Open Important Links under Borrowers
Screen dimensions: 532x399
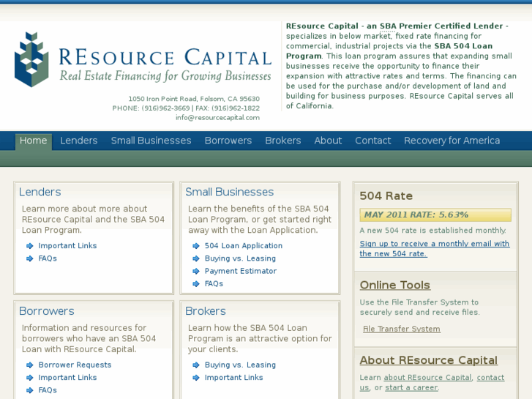pos(67,377)
